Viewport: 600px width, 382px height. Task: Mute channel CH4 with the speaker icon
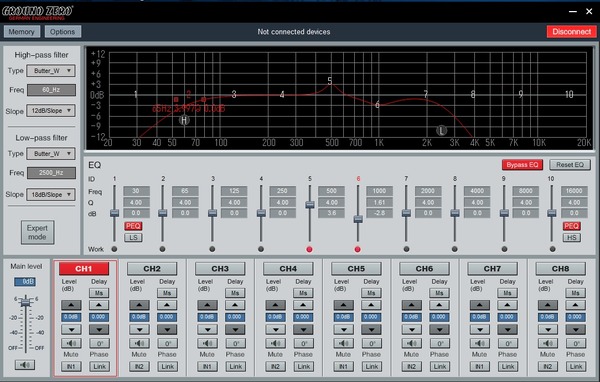(276, 343)
